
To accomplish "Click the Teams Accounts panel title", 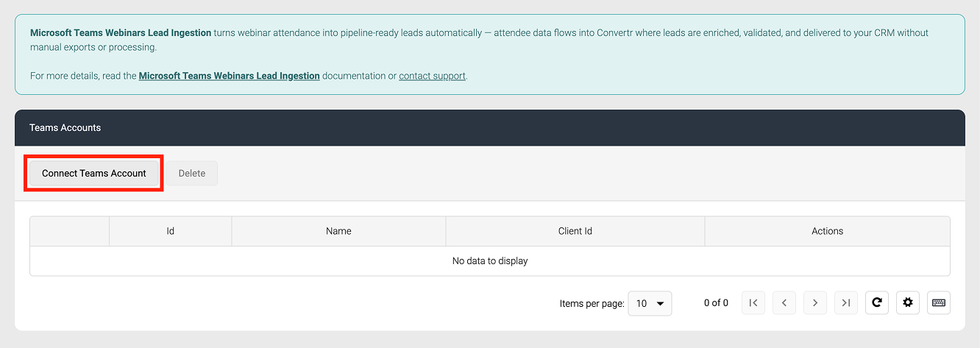I will 65,128.
